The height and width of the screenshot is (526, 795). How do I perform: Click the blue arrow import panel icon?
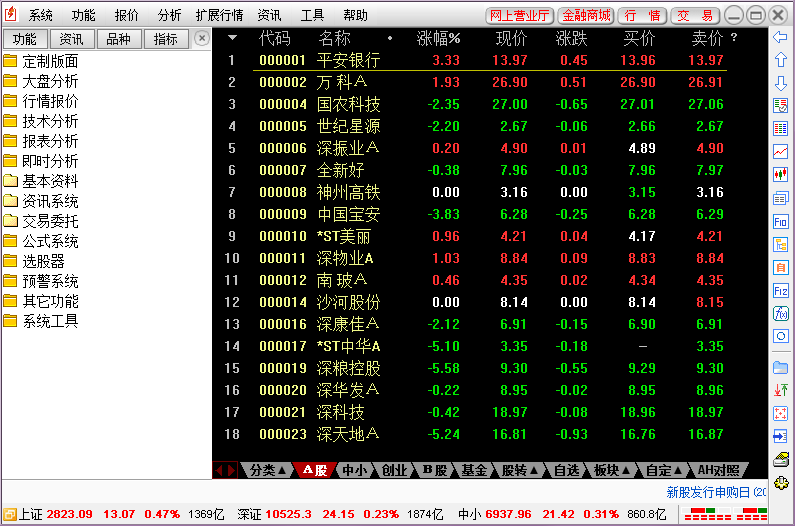(781, 436)
